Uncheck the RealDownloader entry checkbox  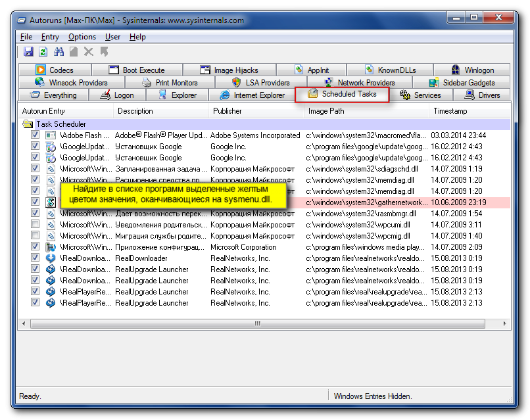click(35, 258)
